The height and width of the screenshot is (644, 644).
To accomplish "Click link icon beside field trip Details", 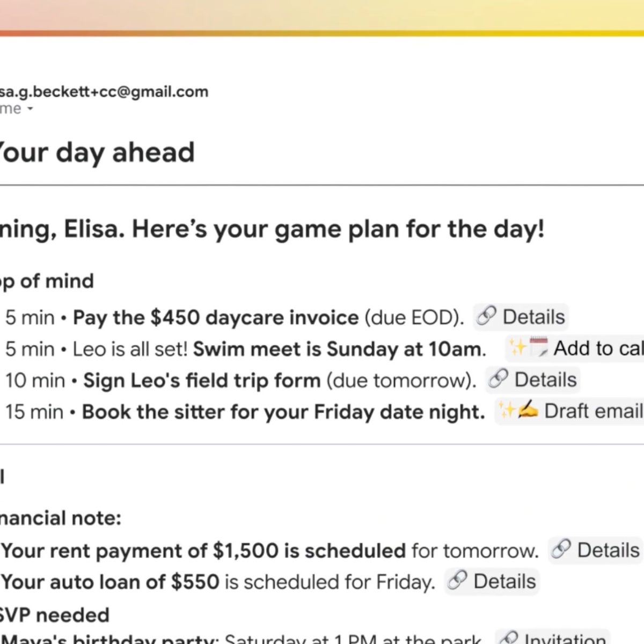I will coord(498,379).
